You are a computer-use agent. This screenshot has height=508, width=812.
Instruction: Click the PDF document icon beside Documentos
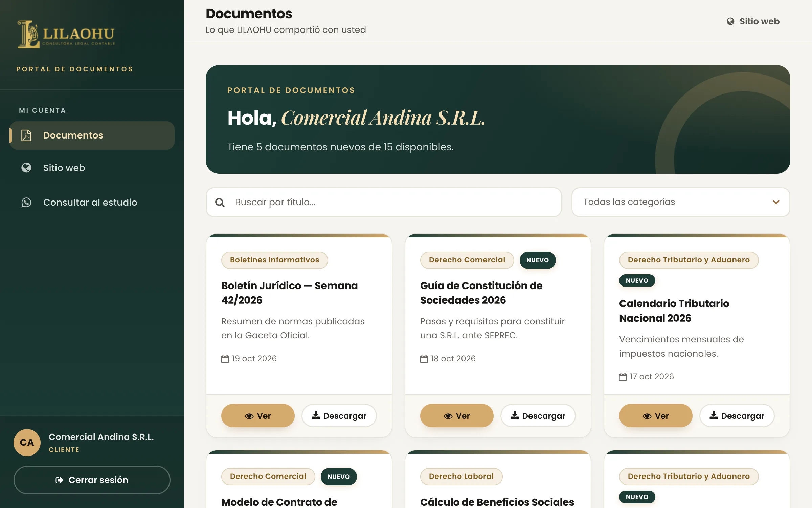26,135
